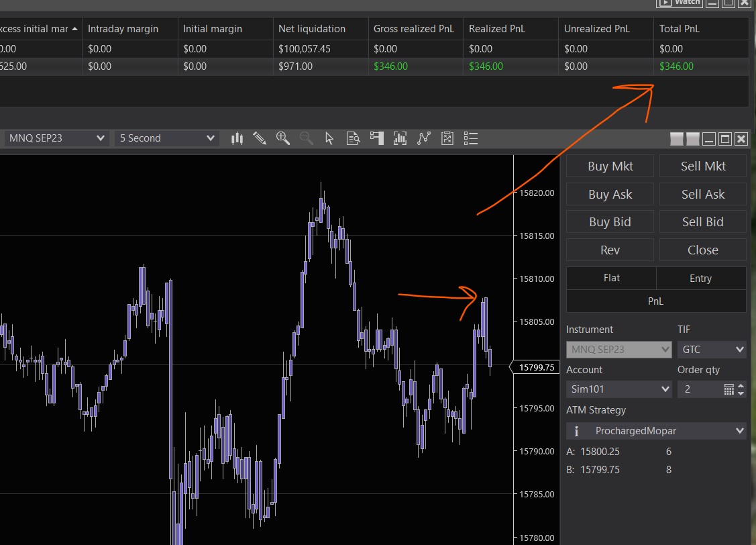The width and height of the screenshot is (756, 545).
Task: Click the zoom in magnifier icon
Action: (283, 138)
